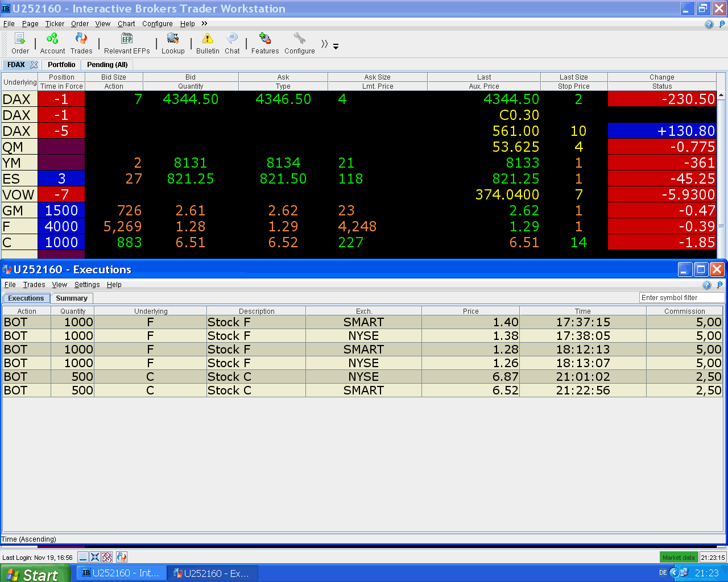Click the Market data status button
728x582 pixels.
tap(679, 558)
